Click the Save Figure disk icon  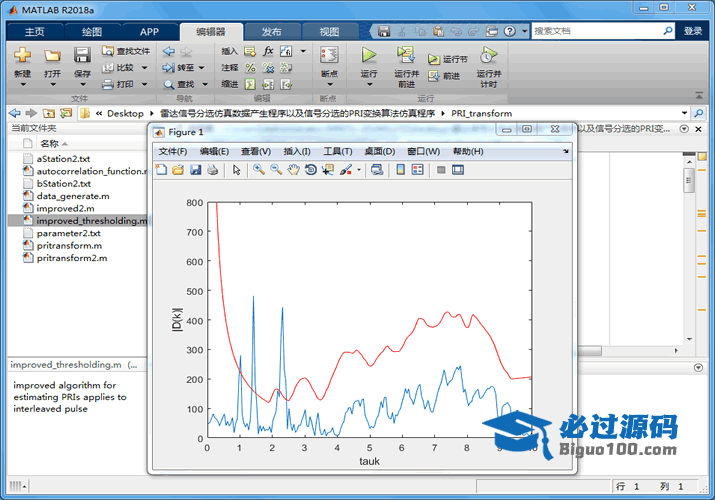coord(196,170)
